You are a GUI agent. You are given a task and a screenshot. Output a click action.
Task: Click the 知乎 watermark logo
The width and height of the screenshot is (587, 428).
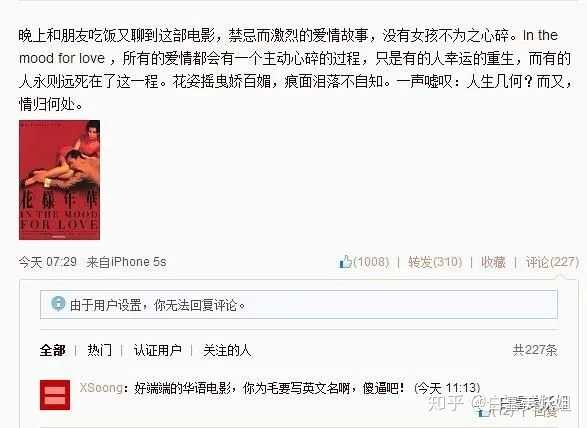[x=447, y=404]
